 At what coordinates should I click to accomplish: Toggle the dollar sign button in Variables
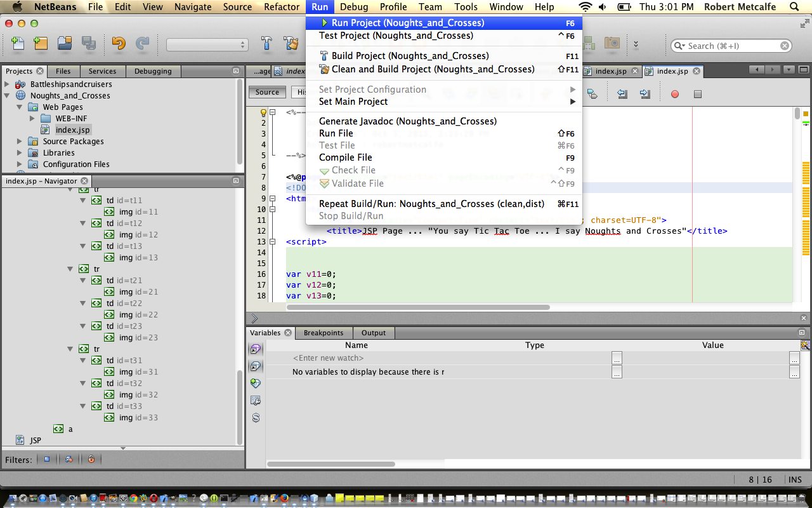pos(256,418)
